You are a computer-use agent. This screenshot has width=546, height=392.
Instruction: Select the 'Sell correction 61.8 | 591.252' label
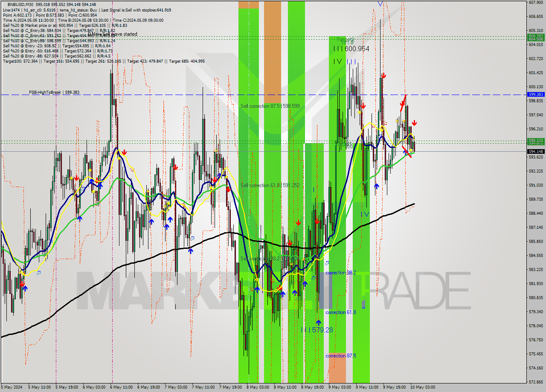tap(270, 185)
